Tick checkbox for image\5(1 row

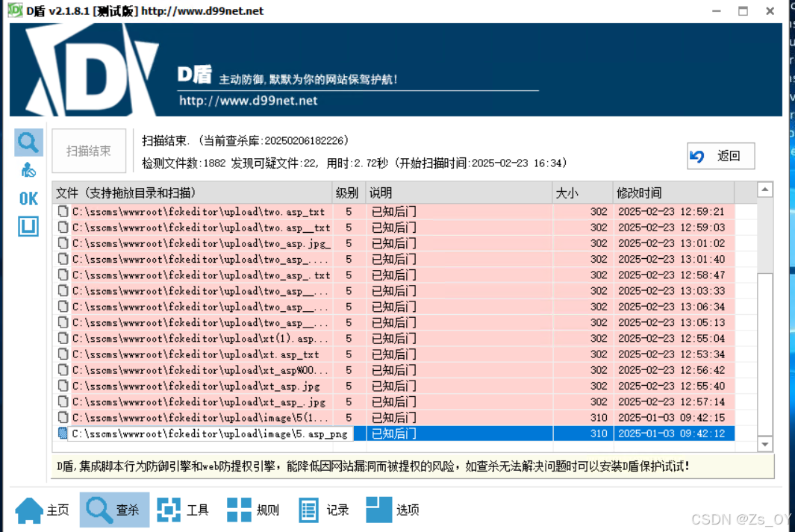[x=63, y=418]
